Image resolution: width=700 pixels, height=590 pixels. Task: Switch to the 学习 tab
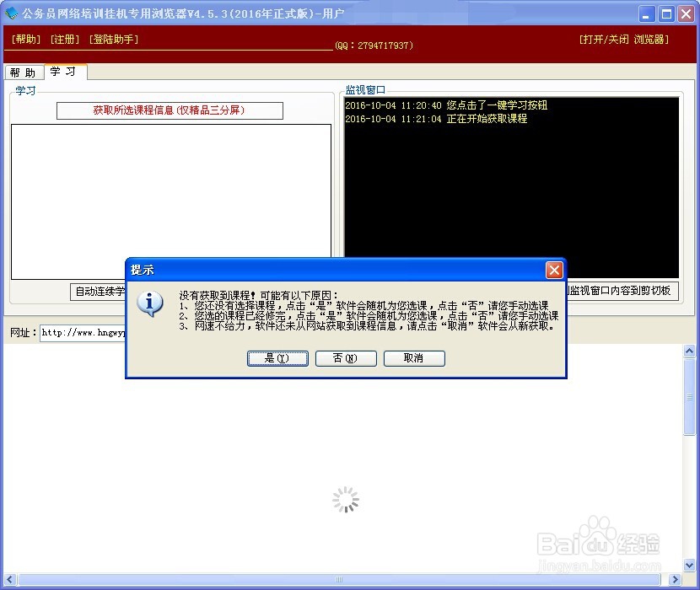(65, 72)
